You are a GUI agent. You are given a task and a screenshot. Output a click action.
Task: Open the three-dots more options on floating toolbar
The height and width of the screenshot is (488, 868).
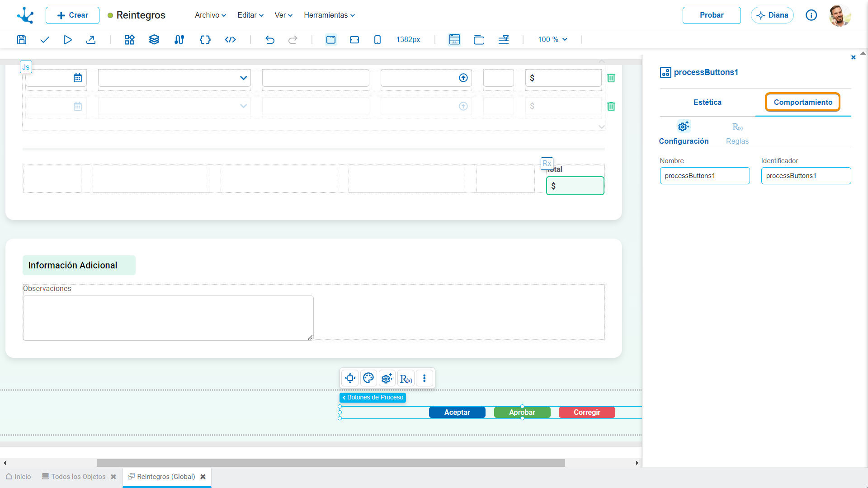tap(424, 378)
